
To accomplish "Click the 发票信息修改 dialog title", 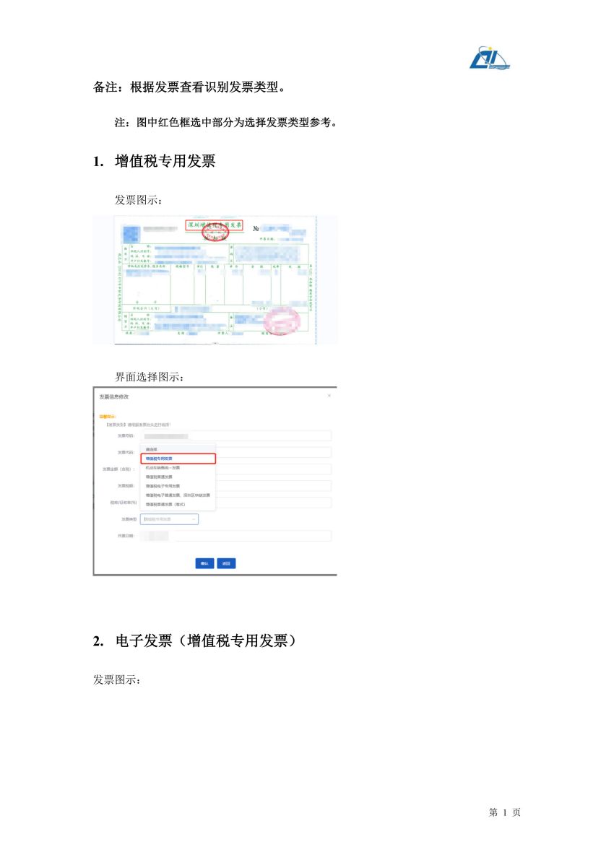I will pyautogui.click(x=114, y=396).
